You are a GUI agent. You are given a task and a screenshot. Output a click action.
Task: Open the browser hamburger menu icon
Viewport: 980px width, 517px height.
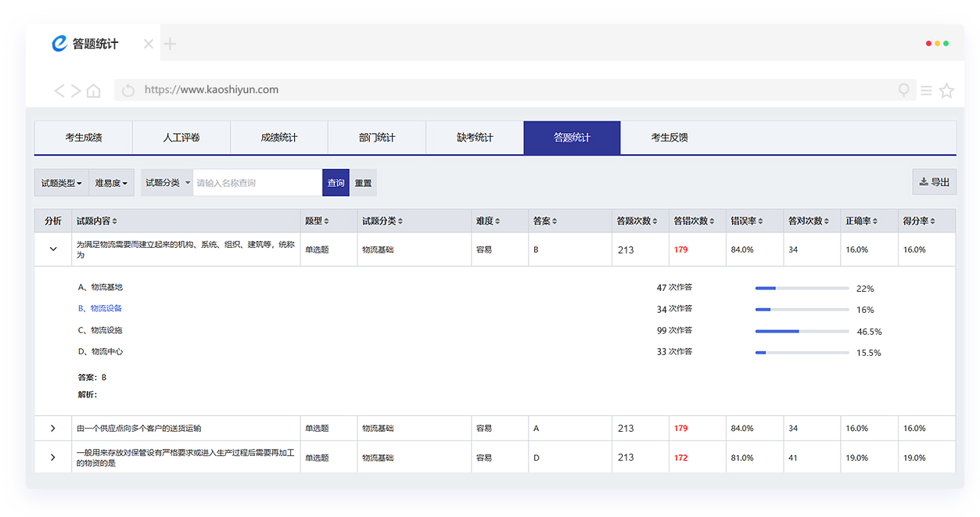coord(926,91)
